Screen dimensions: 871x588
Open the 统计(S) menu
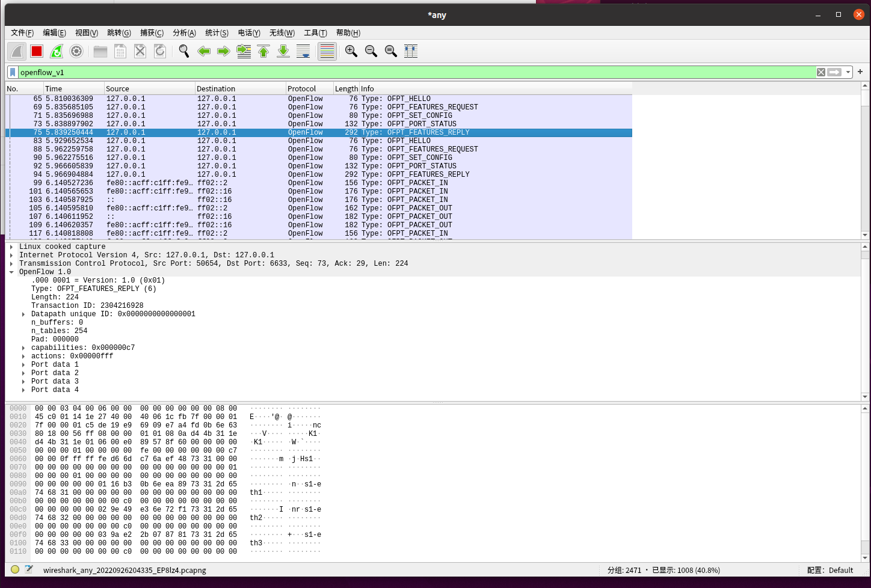pyautogui.click(x=217, y=32)
